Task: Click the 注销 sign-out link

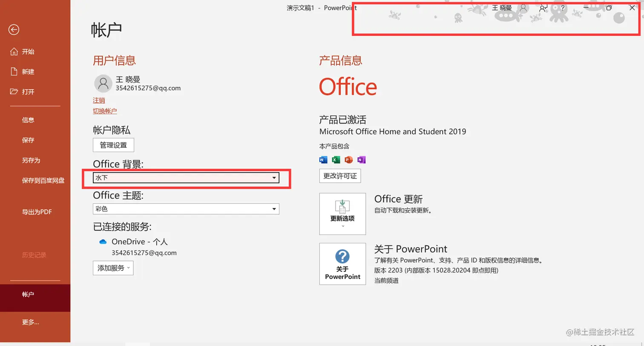Action: coord(99,100)
